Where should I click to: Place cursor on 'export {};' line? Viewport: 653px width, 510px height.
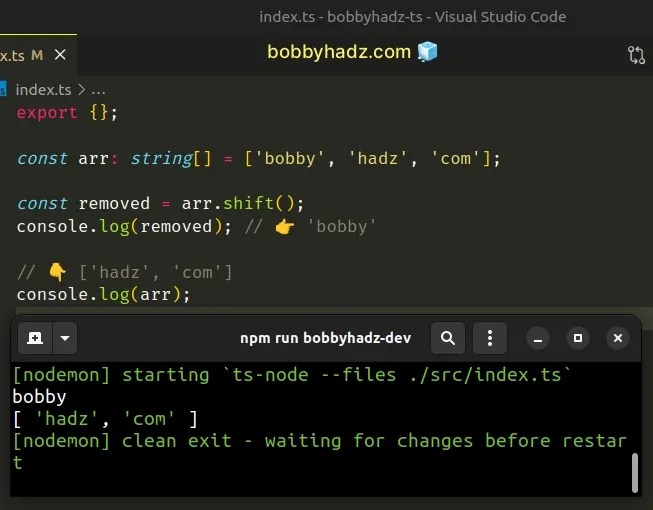67,113
